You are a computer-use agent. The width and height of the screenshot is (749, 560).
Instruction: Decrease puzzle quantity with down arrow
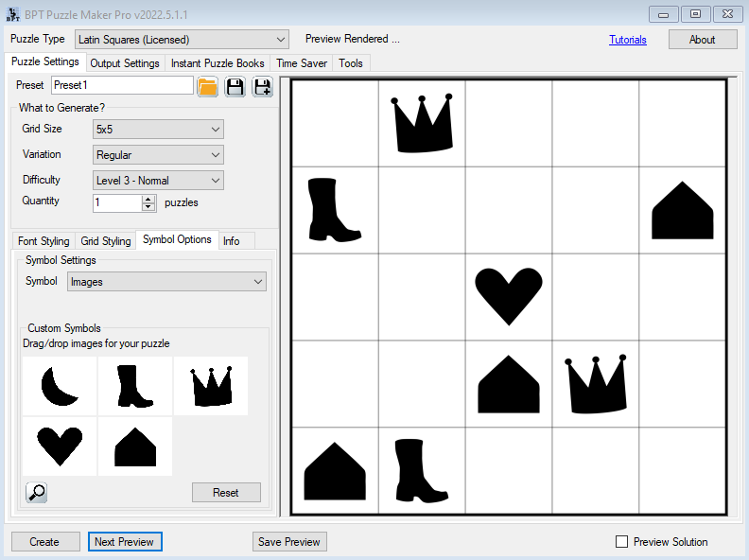148,207
